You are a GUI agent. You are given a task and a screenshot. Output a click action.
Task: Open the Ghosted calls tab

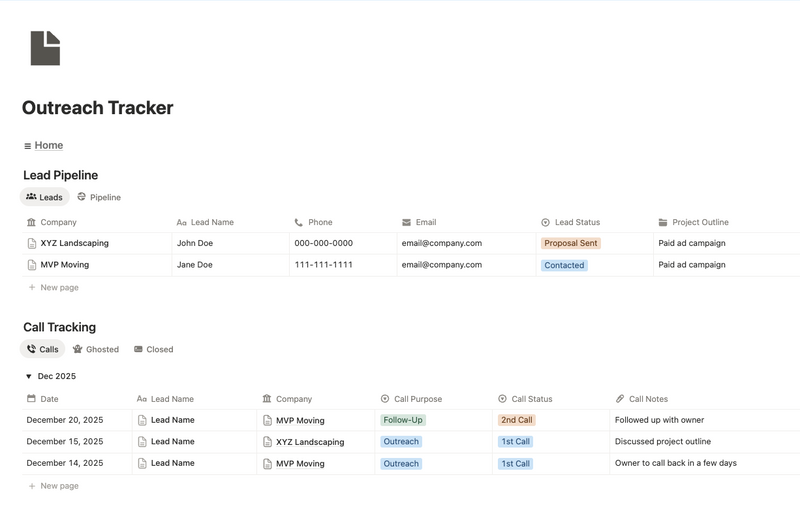tap(96, 349)
